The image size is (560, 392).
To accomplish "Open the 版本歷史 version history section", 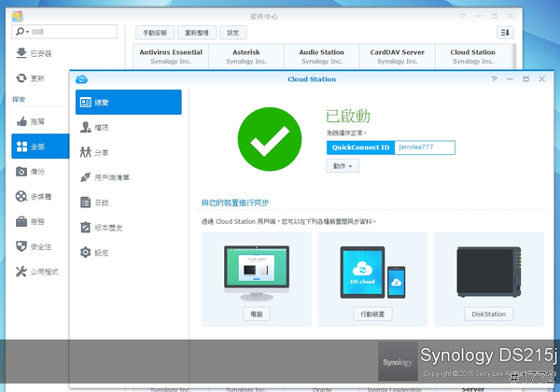I will tap(127, 228).
